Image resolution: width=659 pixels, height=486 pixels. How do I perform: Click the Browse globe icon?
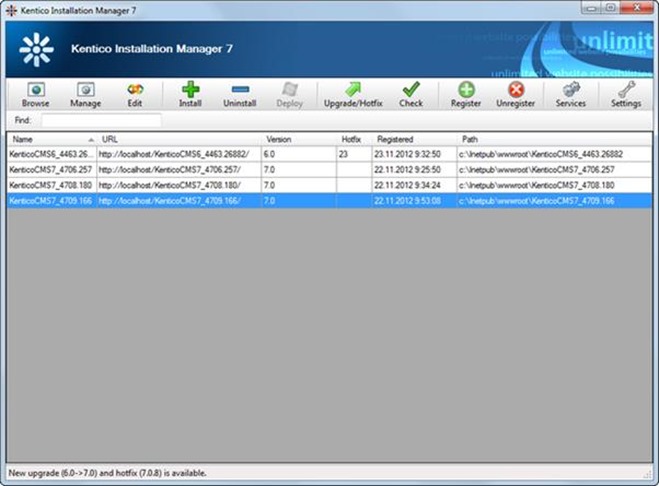click(35, 90)
